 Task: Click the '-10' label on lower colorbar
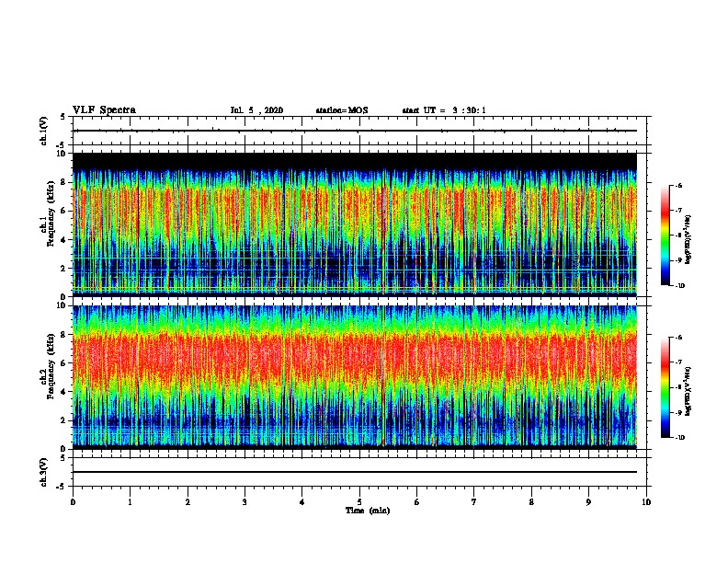point(679,437)
